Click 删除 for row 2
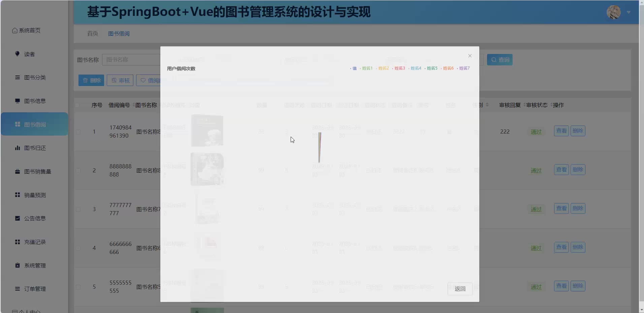Screen dimensions: 644x313 click(x=578, y=170)
